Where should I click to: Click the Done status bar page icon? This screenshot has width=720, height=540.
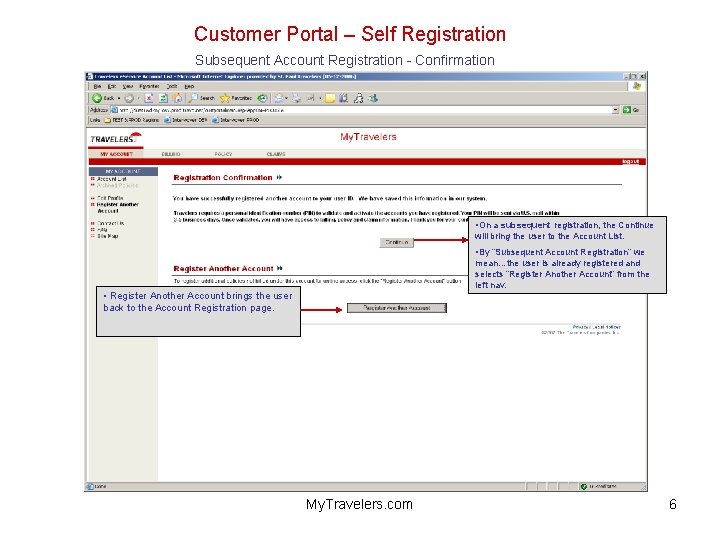click(90, 487)
